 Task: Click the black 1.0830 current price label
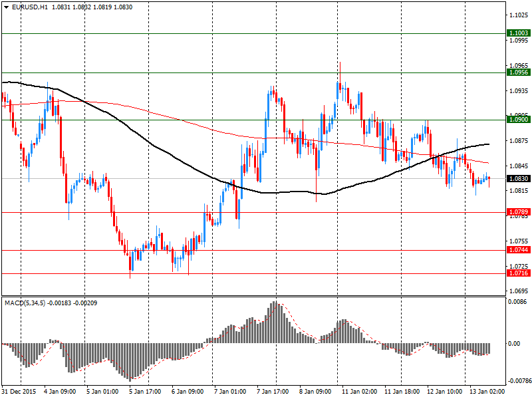519,178
